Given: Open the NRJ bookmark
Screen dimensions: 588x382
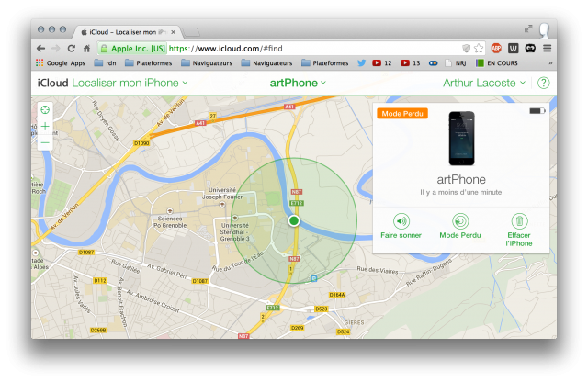Looking at the screenshot, I should coord(456,63).
